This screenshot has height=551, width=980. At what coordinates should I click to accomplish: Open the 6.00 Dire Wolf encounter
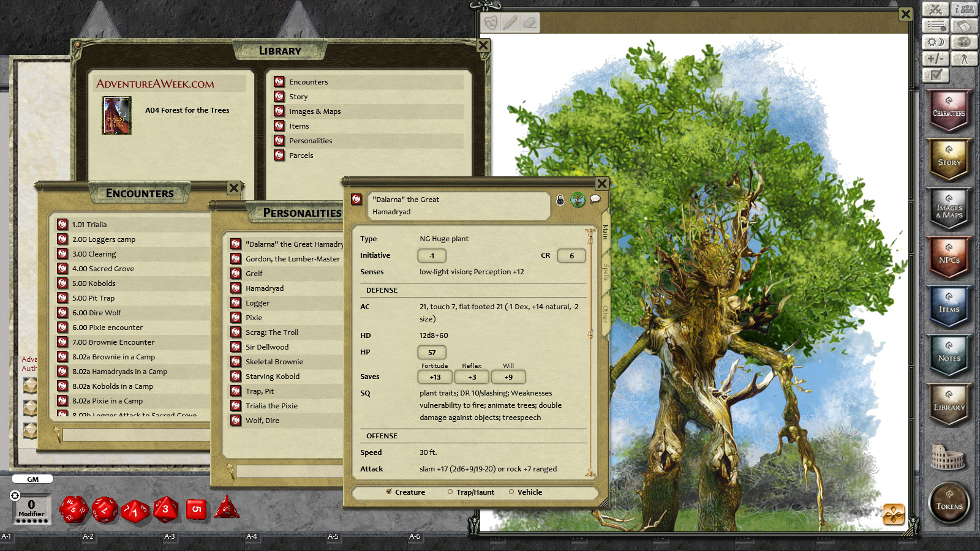click(x=98, y=313)
